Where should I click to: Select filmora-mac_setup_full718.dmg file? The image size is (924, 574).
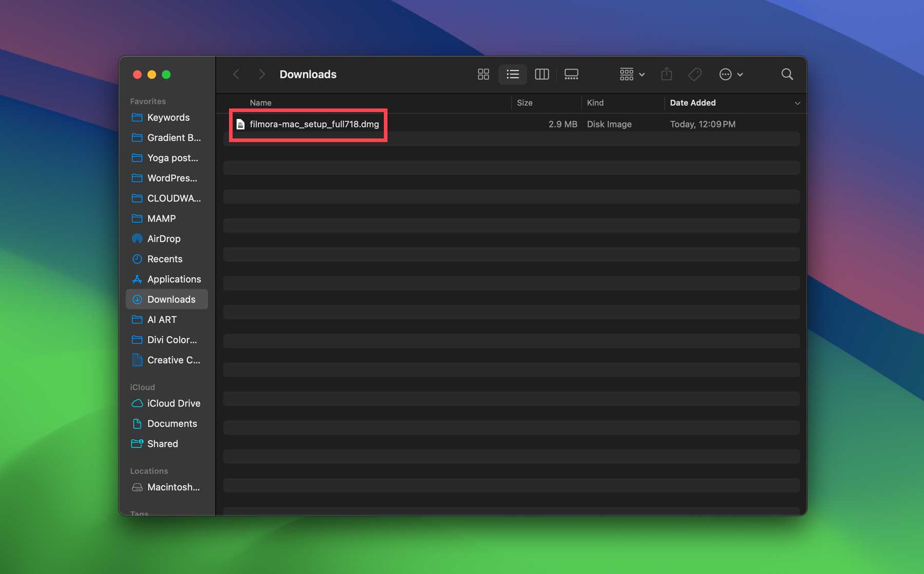click(314, 124)
